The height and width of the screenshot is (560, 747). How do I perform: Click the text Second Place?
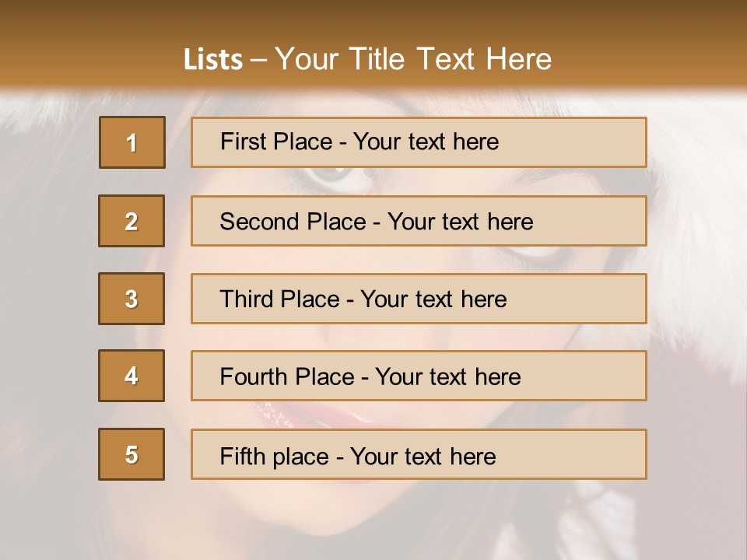pos(293,222)
